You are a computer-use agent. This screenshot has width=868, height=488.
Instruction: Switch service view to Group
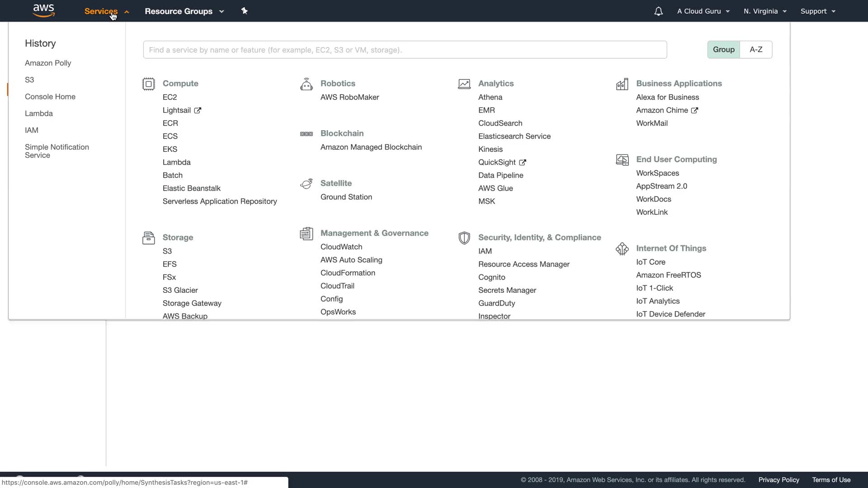(x=723, y=50)
